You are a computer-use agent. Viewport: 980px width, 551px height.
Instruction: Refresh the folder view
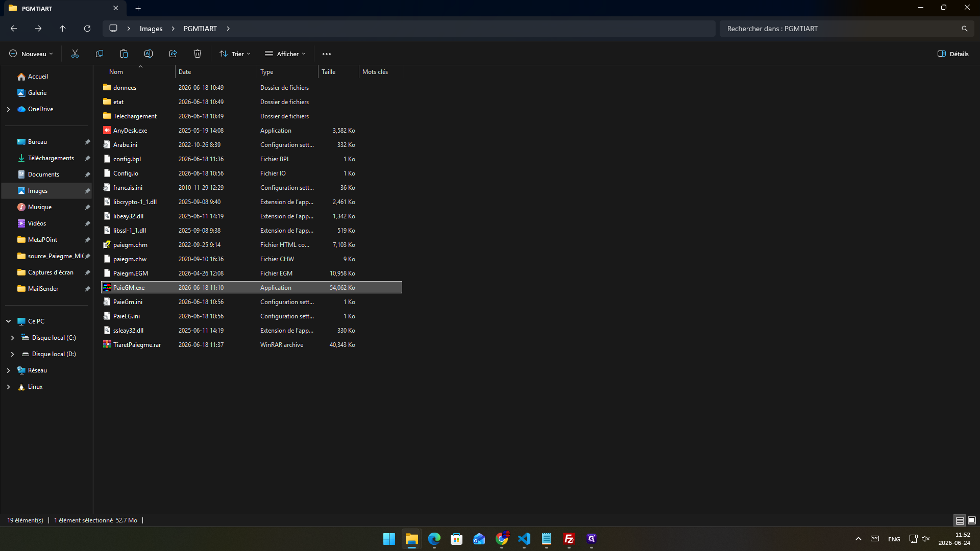coord(87,29)
